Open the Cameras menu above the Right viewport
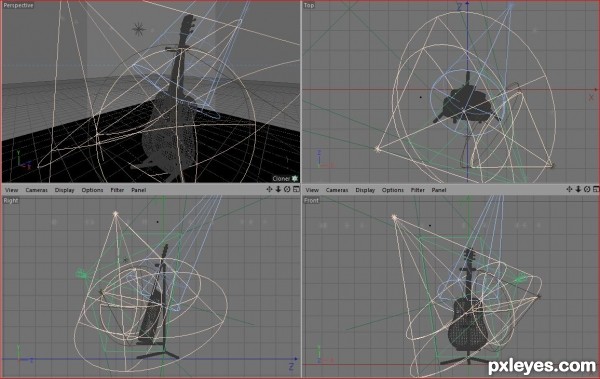The height and width of the screenshot is (379, 600). [x=37, y=190]
